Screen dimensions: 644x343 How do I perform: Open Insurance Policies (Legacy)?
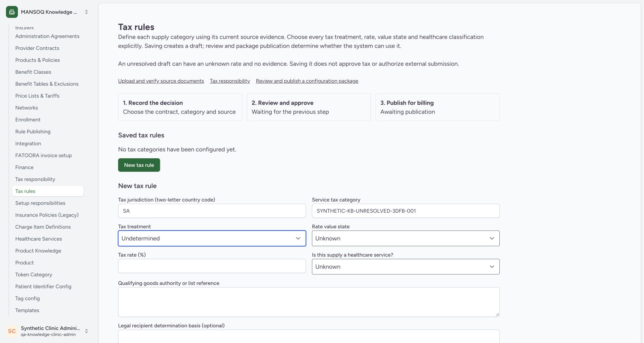(47, 215)
